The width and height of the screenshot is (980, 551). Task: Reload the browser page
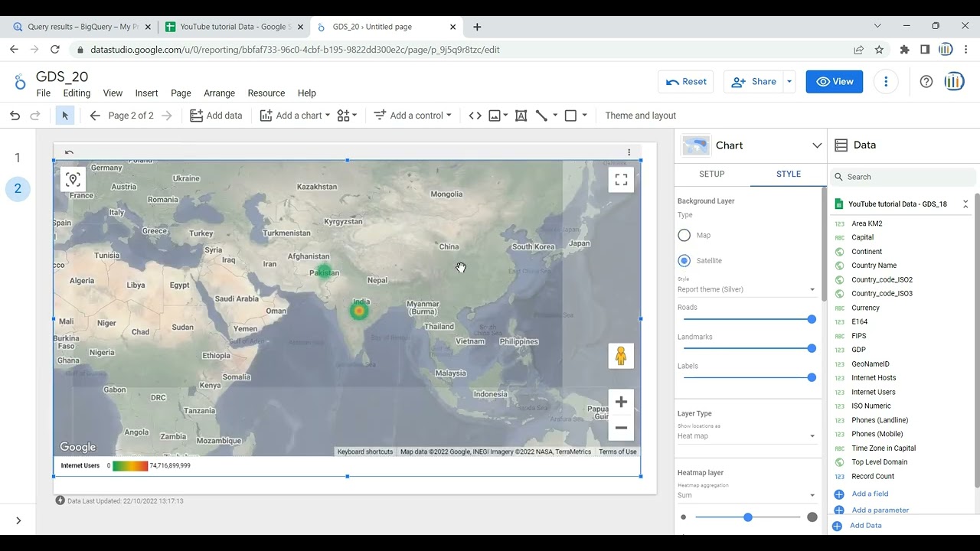tap(55, 50)
